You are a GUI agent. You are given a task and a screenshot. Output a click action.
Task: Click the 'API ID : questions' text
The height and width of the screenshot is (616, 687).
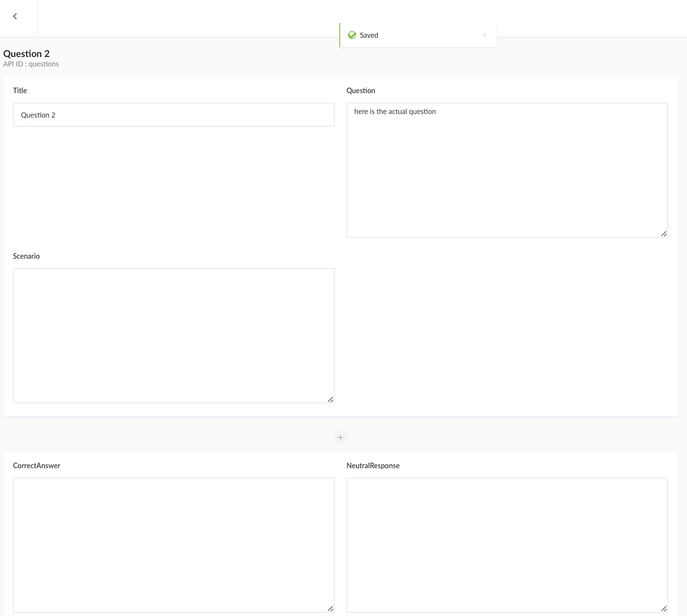pos(31,64)
